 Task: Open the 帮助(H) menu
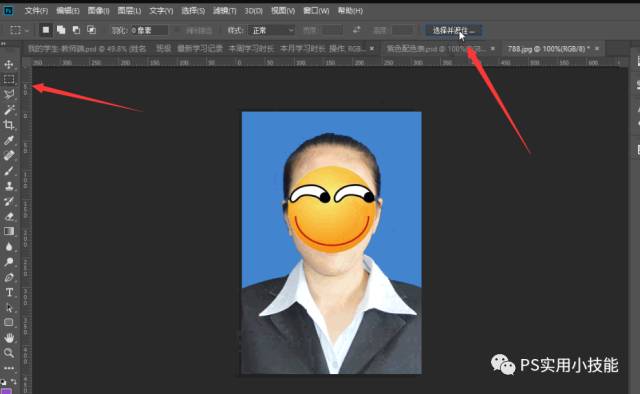[350, 11]
